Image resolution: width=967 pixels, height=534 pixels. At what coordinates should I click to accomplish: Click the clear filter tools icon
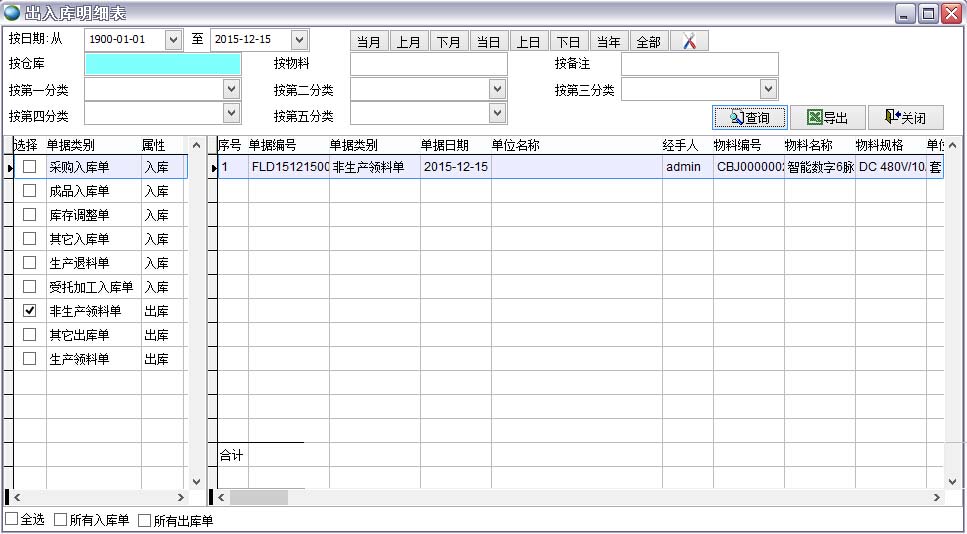pos(689,41)
